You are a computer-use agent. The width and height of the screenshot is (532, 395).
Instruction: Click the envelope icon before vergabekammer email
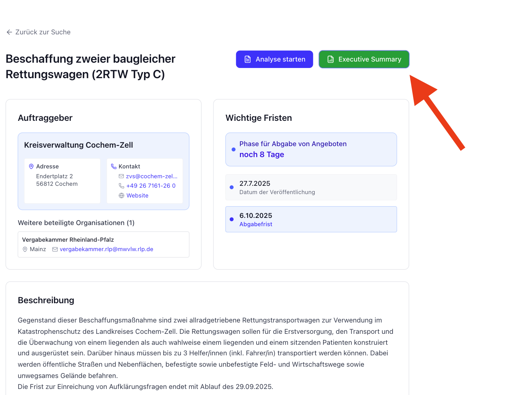(x=55, y=249)
